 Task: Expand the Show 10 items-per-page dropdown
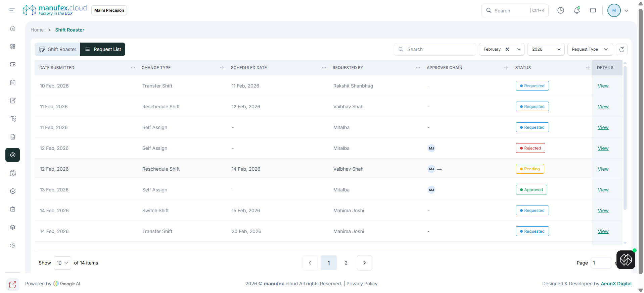pos(62,263)
